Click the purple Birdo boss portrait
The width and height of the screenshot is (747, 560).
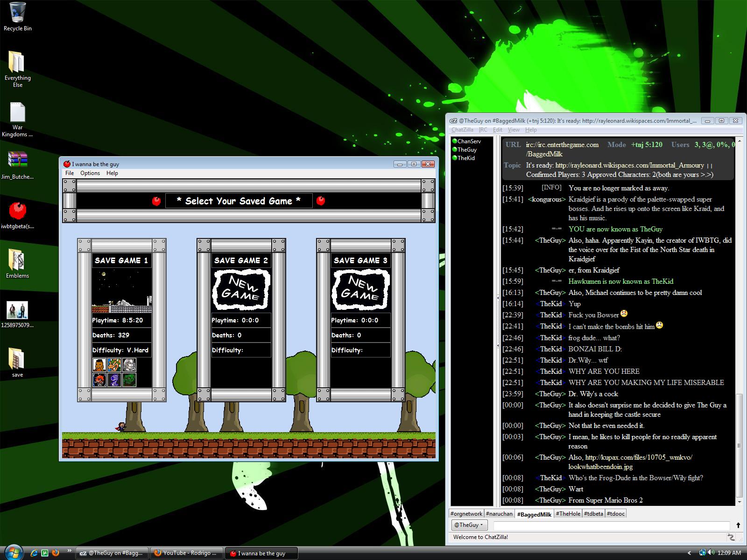coord(114,380)
